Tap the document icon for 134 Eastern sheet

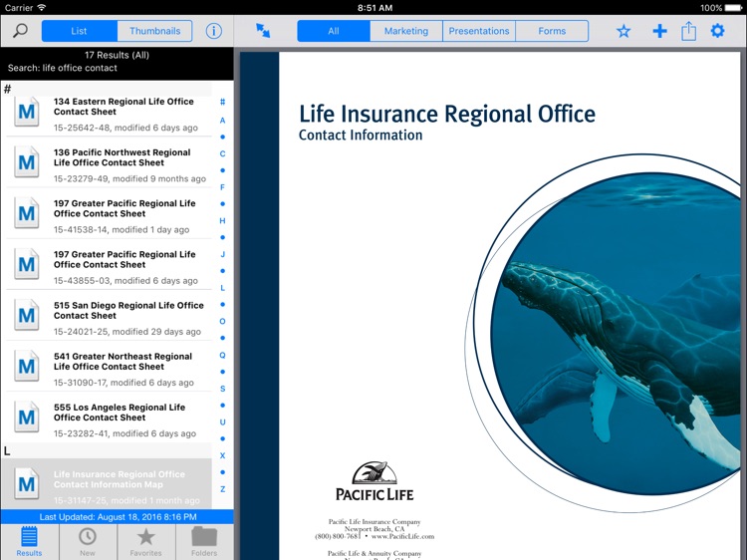(26, 112)
